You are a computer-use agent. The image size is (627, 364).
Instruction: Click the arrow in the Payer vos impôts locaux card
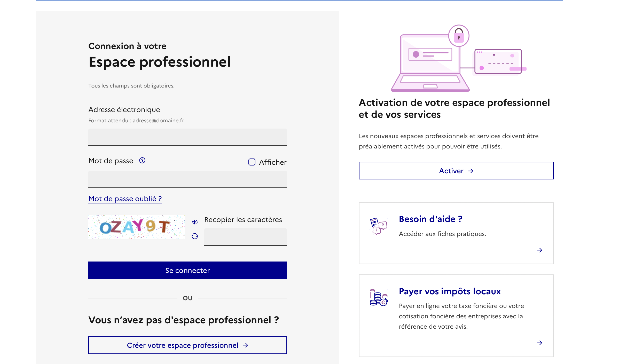pos(539,343)
